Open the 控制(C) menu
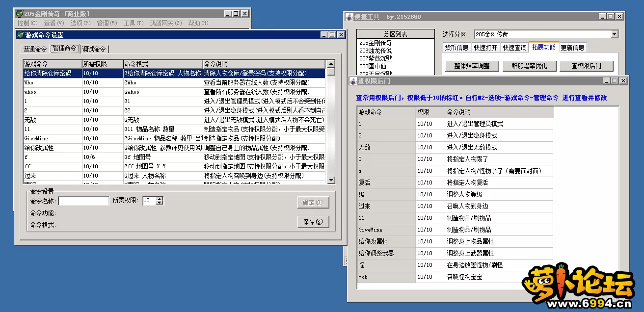 pos(27,23)
